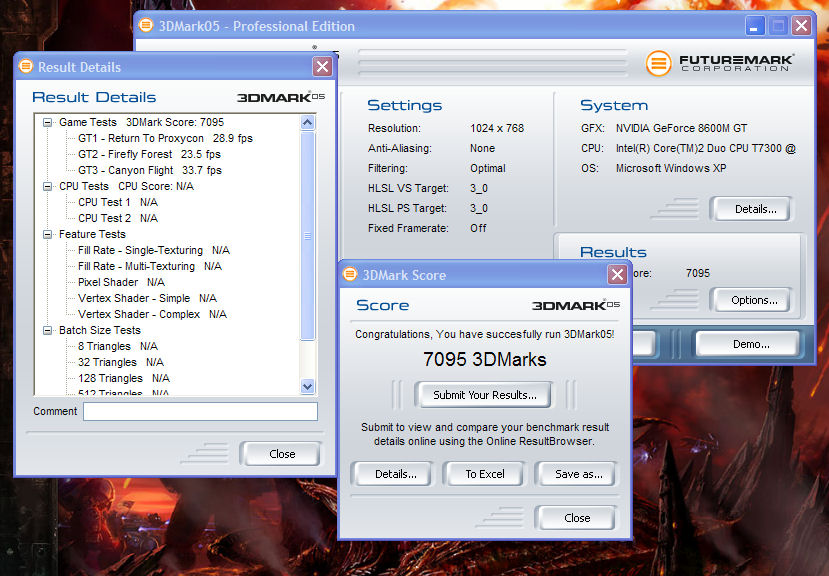Click Fixed Framerate Off value
829x576 pixels.
[478, 228]
